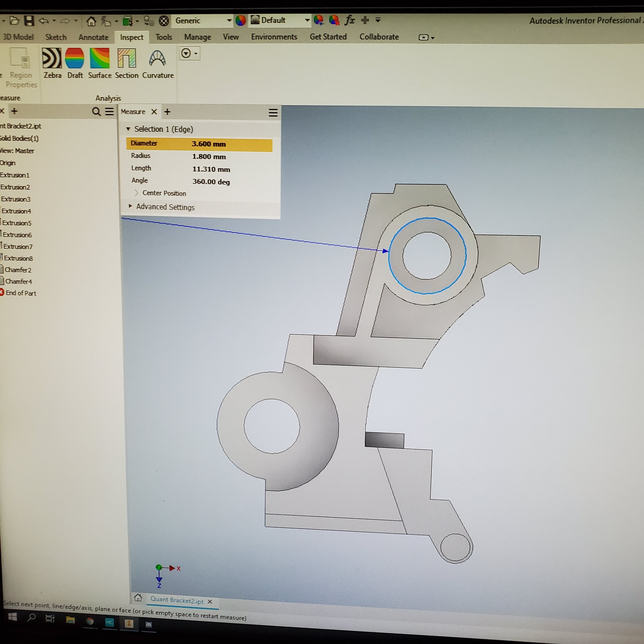Click the green Select priority icon
The height and width of the screenshot is (644, 644).
(x=128, y=21)
